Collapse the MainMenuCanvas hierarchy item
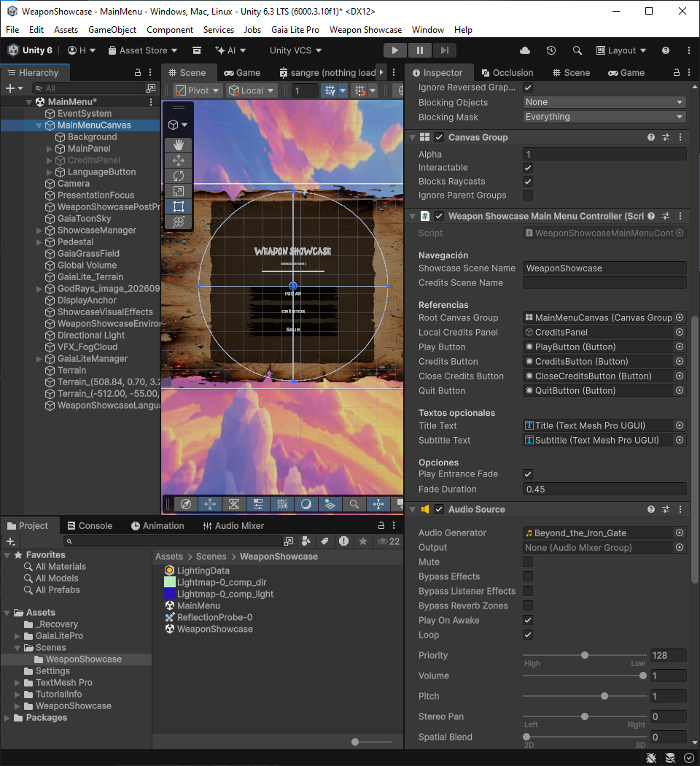Screen dimensions: 700x766 (x=39, y=125)
